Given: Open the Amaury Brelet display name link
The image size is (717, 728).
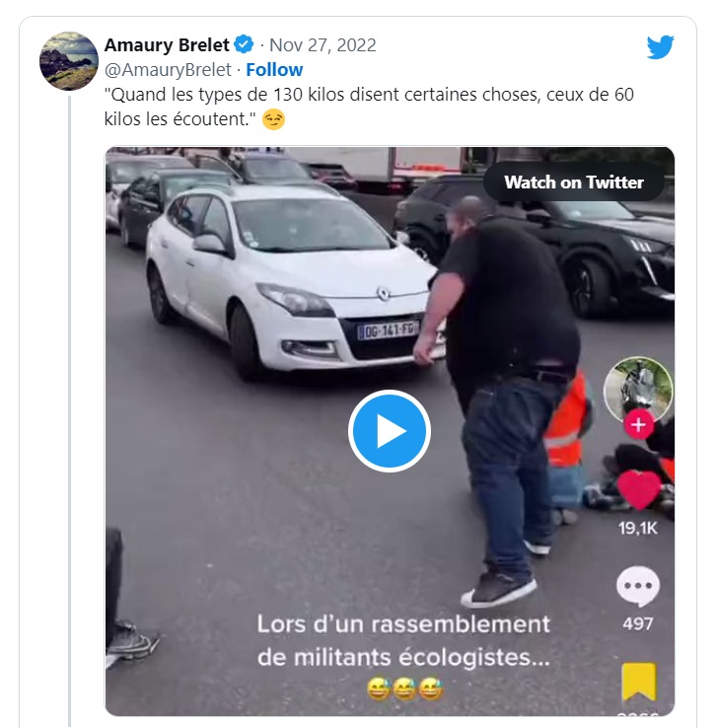Looking at the screenshot, I should (x=167, y=45).
